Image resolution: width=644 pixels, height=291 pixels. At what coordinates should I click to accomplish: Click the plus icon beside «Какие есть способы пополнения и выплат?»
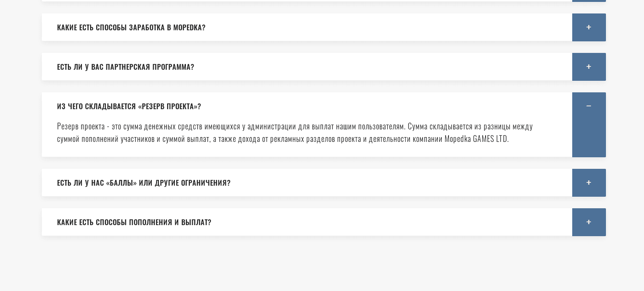click(589, 222)
